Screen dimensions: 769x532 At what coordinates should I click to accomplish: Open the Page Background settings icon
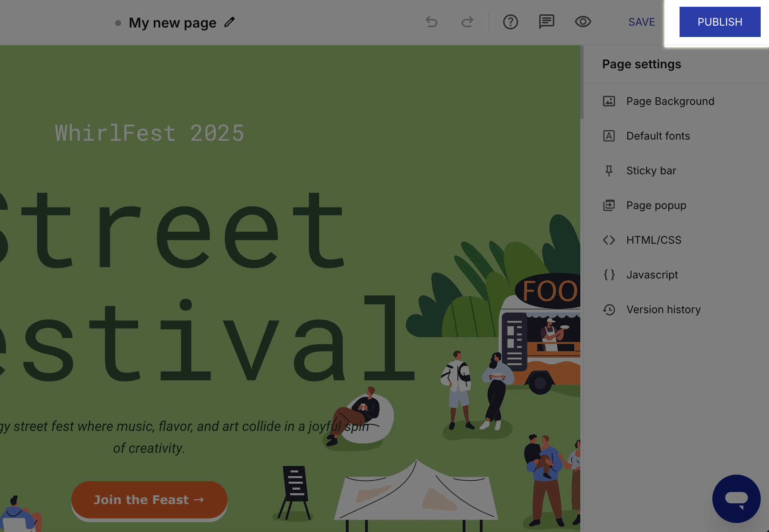point(609,101)
